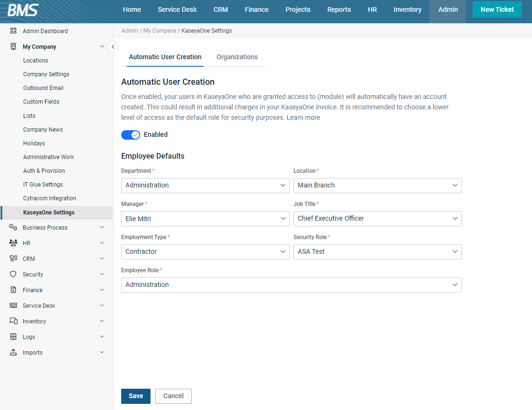Open Company News in the sidebar

[x=43, y=129]
